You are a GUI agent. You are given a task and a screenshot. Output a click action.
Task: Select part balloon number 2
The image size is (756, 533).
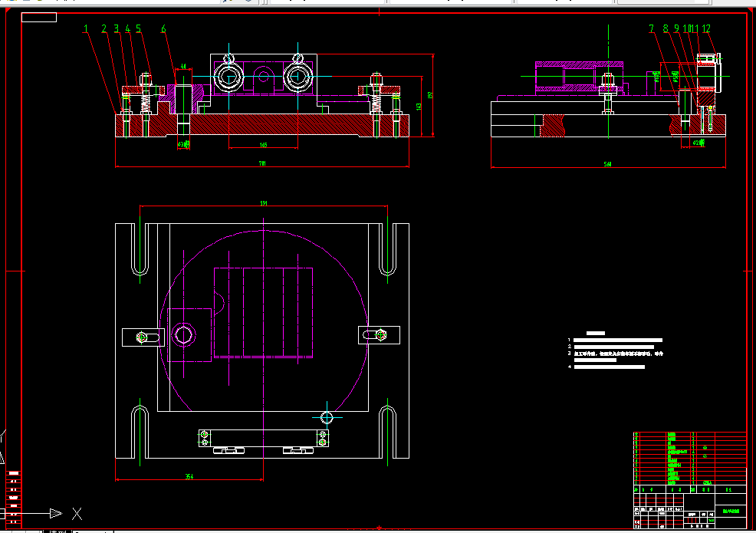(104, 29)
